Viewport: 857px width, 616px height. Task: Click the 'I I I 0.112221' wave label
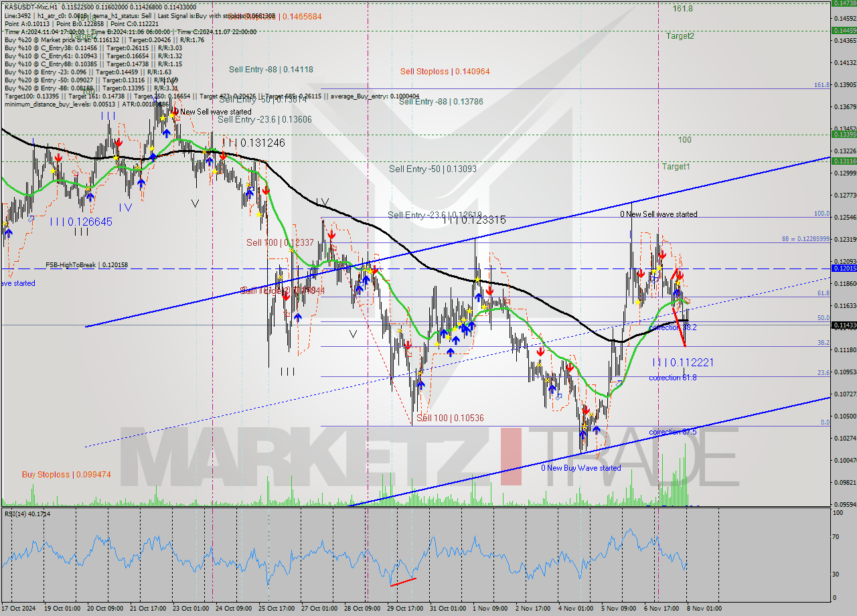684,362
